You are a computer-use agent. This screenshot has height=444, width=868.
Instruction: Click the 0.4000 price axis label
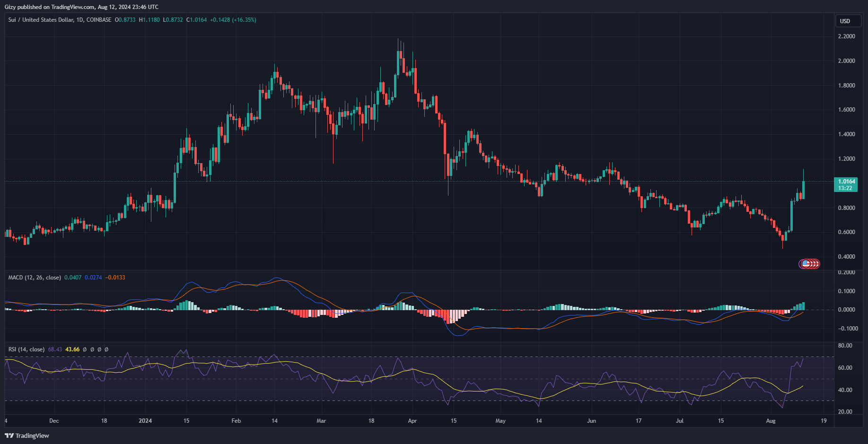click(x=847, y=257)
